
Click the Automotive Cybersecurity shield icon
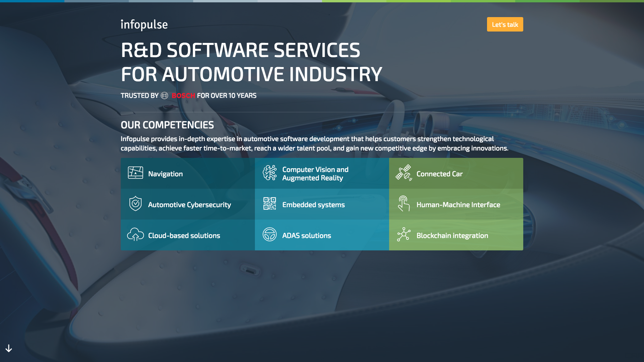pos(136,203)
